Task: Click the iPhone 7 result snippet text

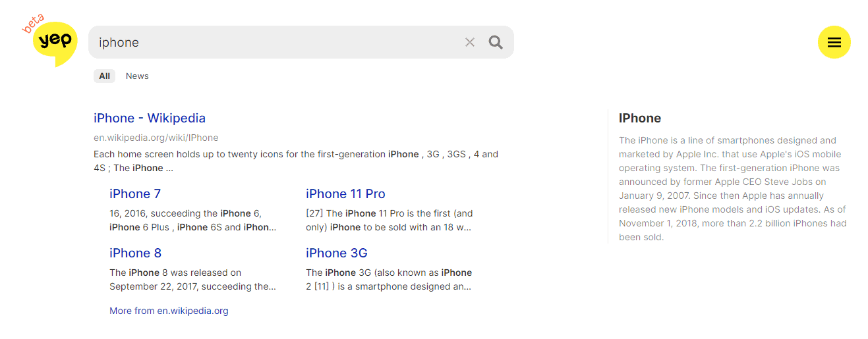Action: tap(193, 220)
